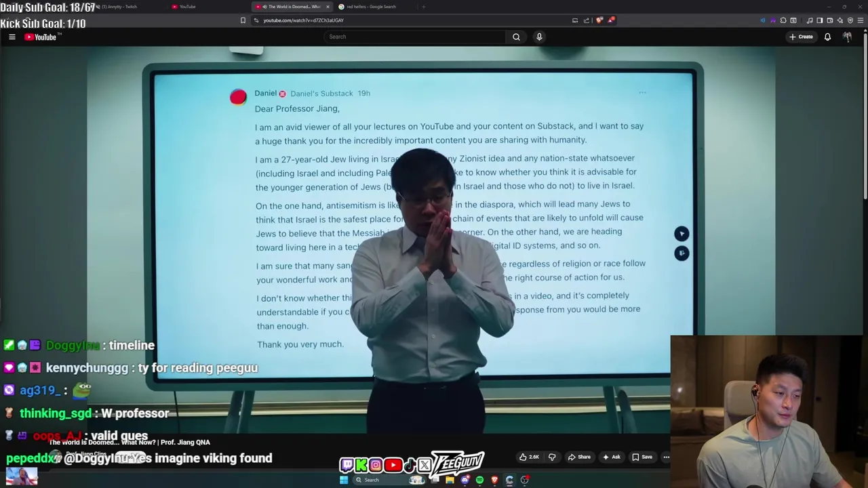The width and height of the screenshot is (868, 488).
Task: Open more video actions (three dots)
Action: (666, 457)
